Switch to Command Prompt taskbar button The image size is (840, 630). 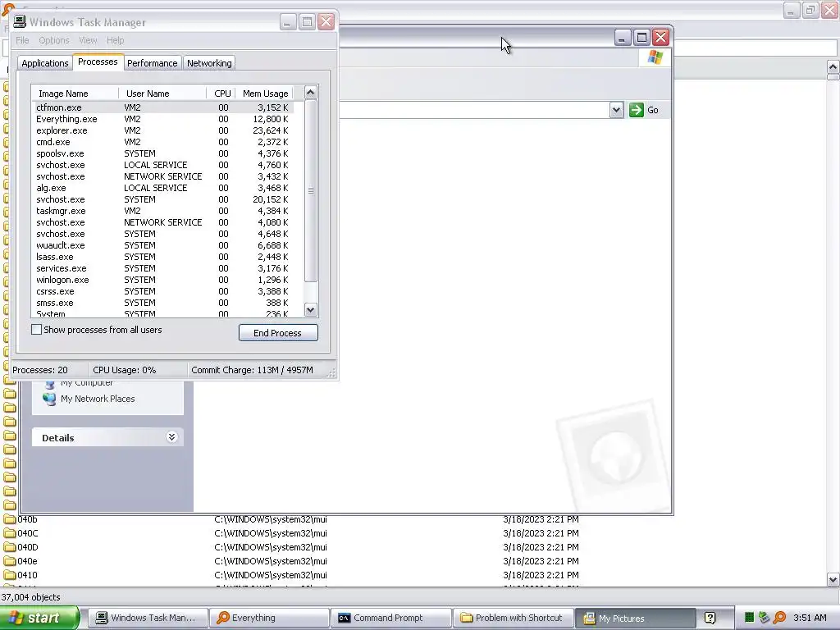(390, 618)
